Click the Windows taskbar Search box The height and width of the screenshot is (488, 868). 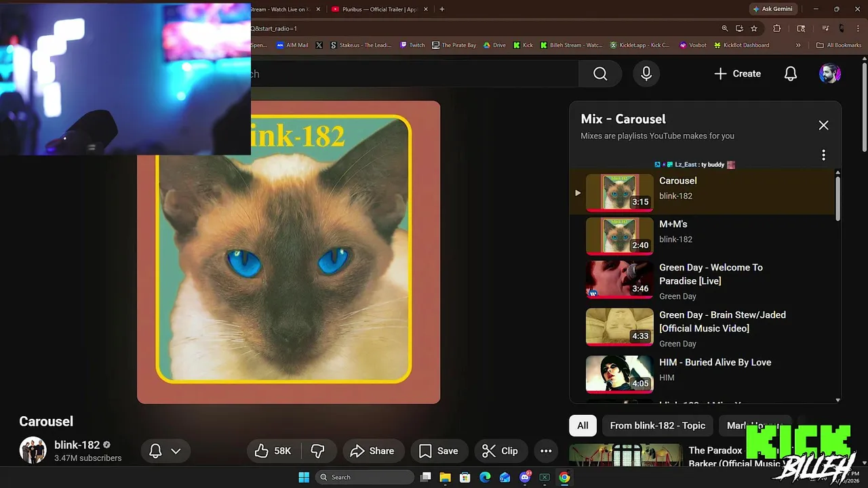point(365,477)
